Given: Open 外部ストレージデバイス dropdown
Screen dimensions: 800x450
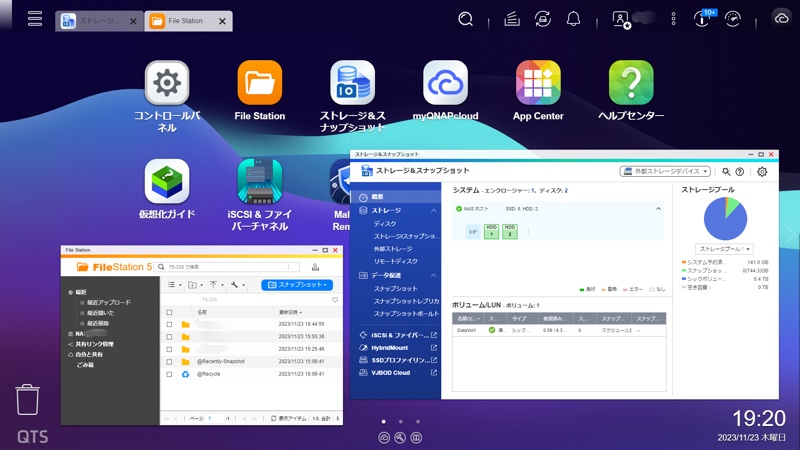Looking at the screenshot, I should tap(665, 171).
